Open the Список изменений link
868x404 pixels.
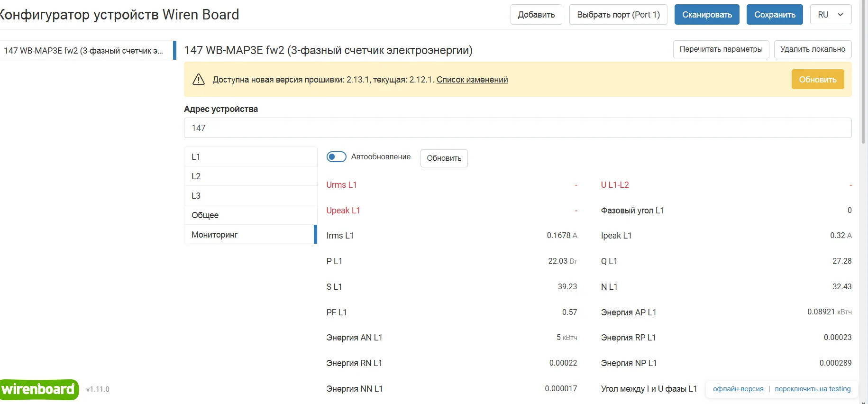pos(472,80)
